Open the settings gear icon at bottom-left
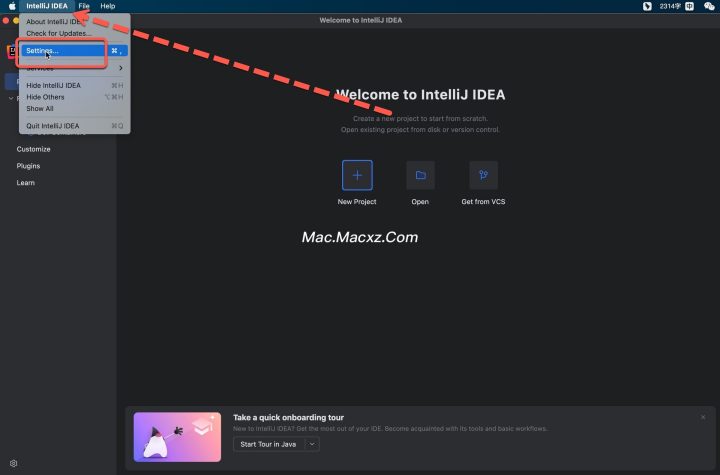This screenshot has height=475, width=720. pos(13,463)
